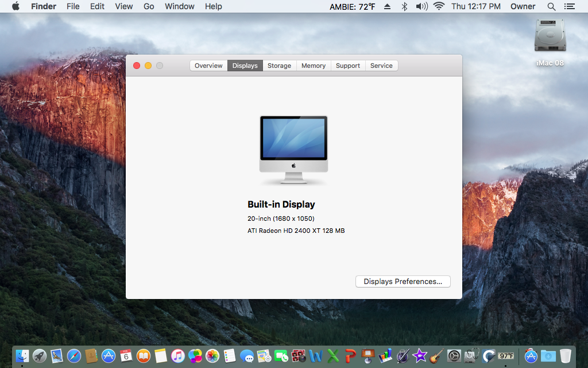Open Messages from the Dock

pos(247,355)
